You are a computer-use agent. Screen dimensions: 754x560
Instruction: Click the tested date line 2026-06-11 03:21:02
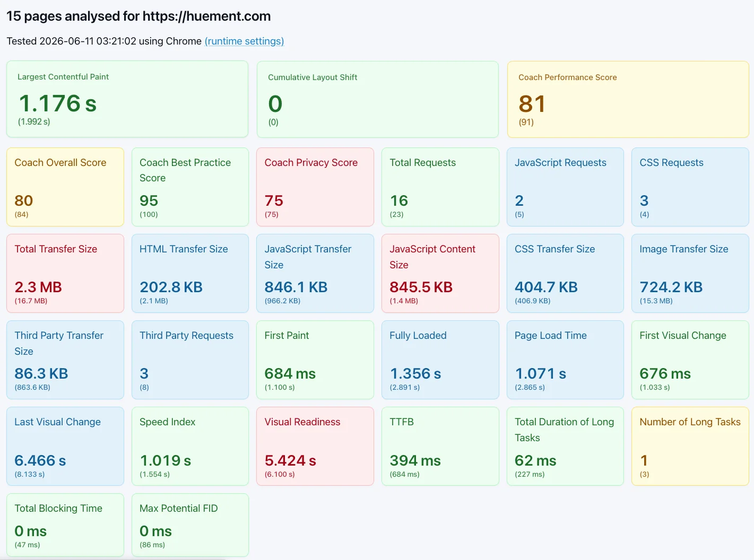(103, 41)
